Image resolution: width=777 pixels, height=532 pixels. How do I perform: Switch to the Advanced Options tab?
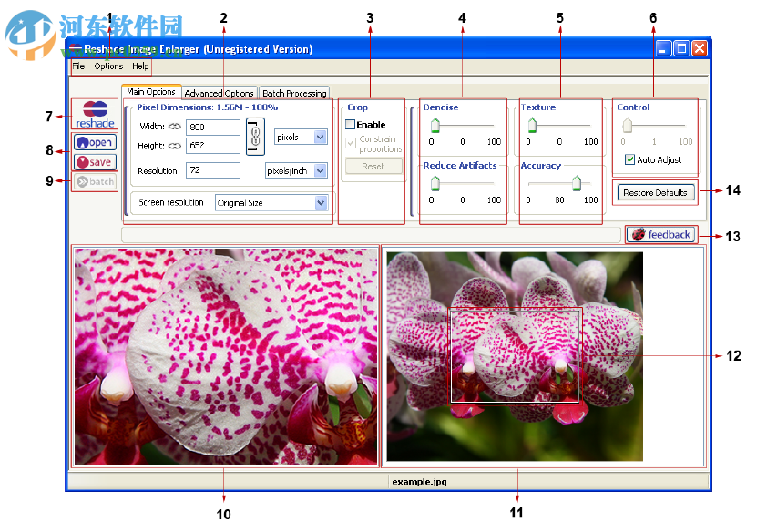click(219, 93)
